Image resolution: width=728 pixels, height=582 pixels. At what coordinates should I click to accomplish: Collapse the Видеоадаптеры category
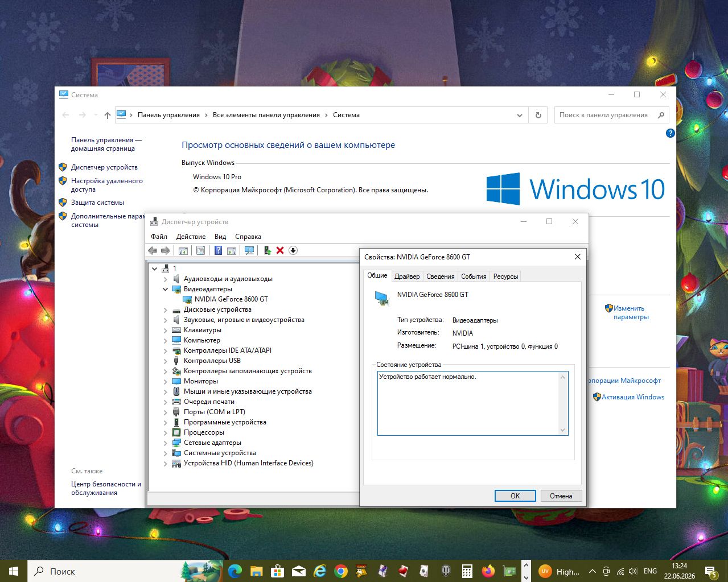[x=166, y=289]
